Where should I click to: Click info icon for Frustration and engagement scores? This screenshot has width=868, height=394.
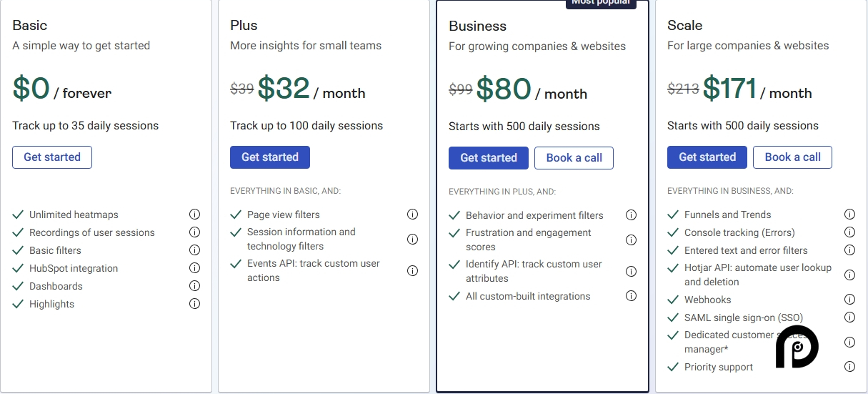[x=631, y=240]
